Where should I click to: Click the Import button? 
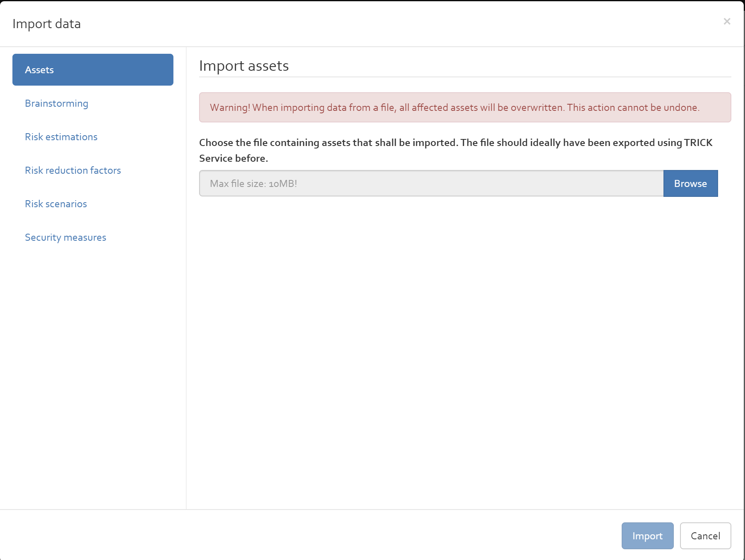[x=647, y=536]
